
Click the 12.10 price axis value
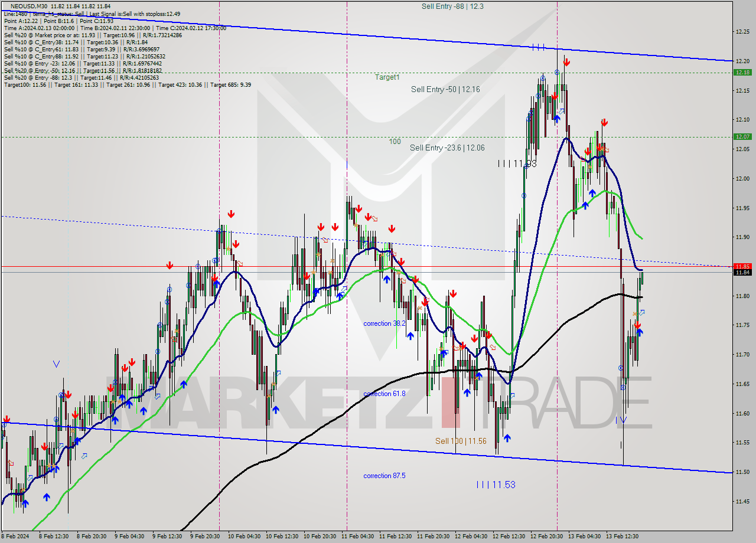pos(742,120)
